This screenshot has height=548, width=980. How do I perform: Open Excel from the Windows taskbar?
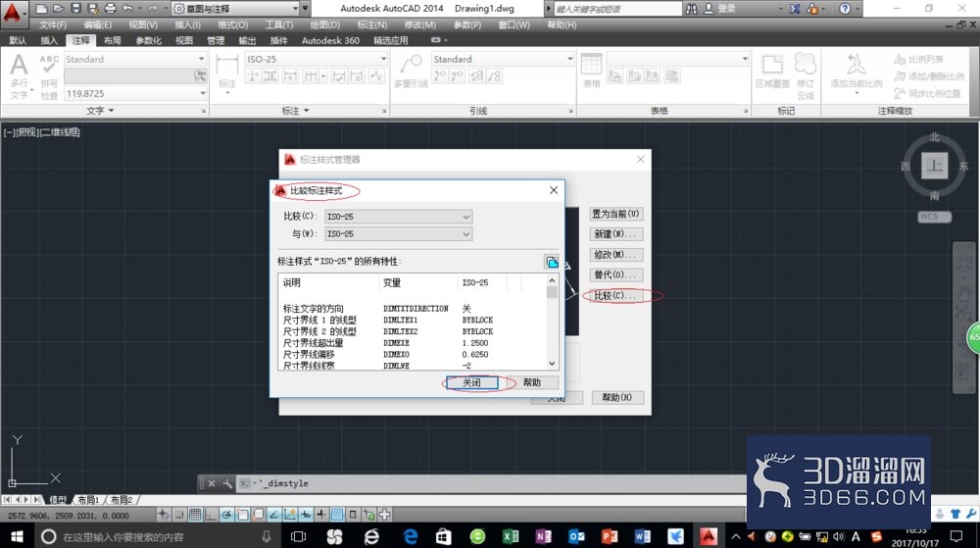pyautogui.click(x=511, y=536)
